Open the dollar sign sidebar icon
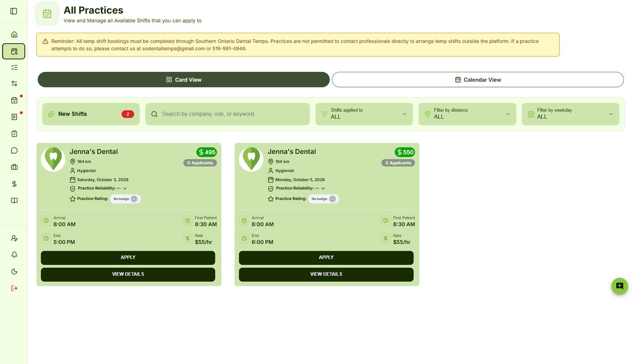This screenshot has width=633, height=364. coord(14,184)
